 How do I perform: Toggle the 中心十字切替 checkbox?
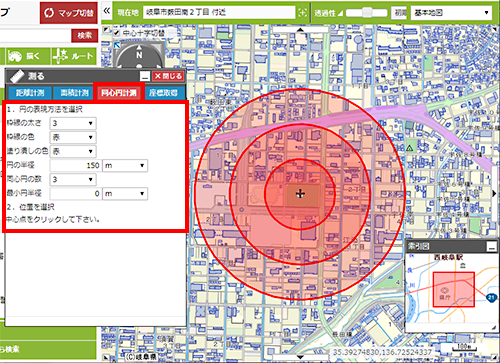coord(116,33)
